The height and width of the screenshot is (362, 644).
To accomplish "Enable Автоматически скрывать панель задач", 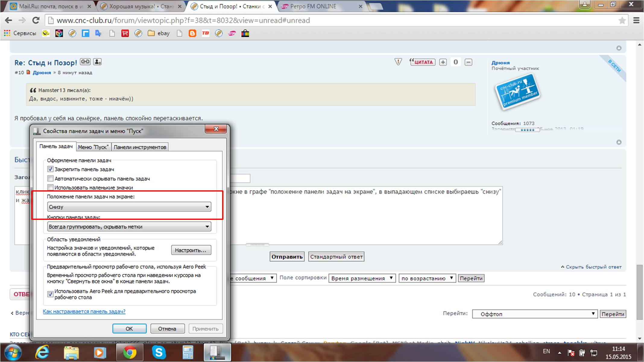I will pyautogui.click(x=50, y=179).
